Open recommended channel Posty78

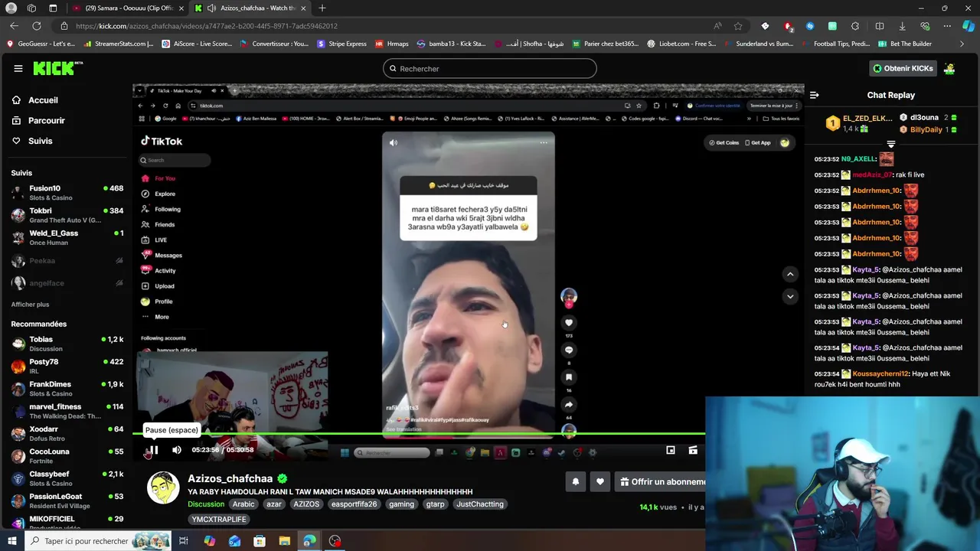67,366
